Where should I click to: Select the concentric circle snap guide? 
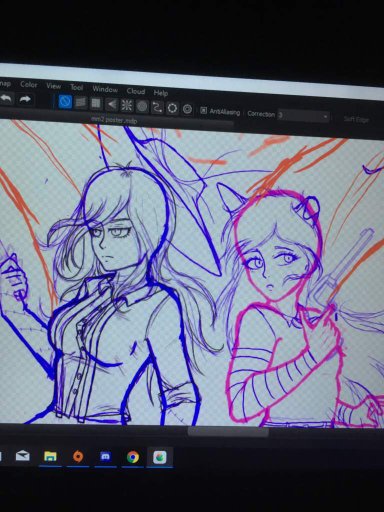point(142,106)
